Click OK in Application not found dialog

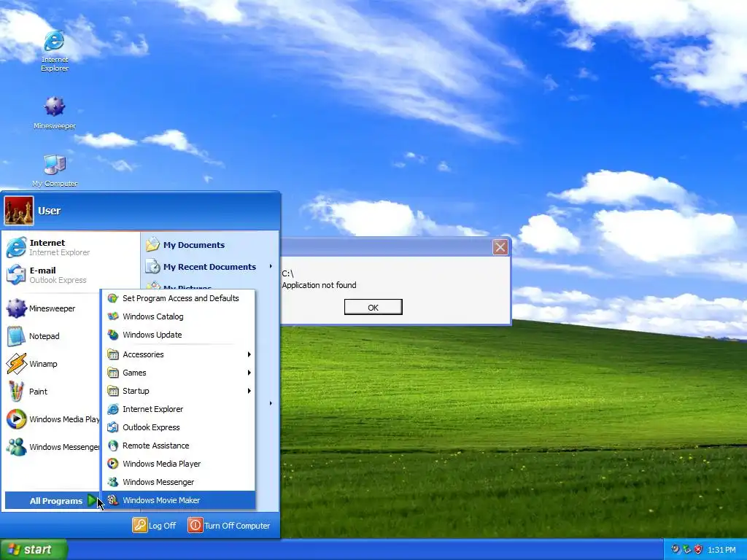pyautogui.click(x=373, y=307)
